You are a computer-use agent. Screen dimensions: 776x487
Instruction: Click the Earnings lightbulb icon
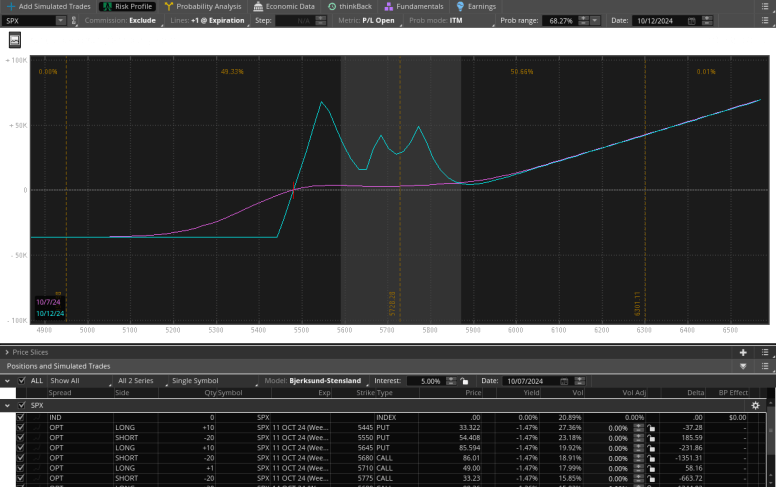460,6
